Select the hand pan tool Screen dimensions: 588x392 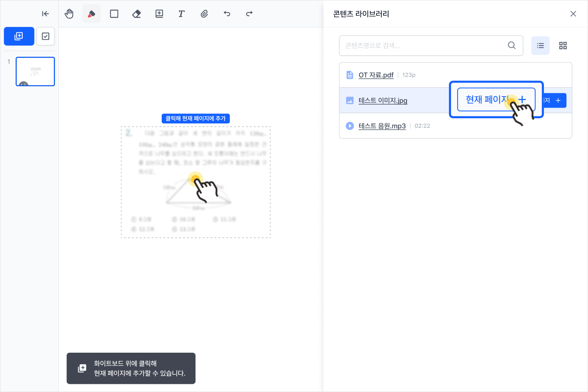point(69,14)
